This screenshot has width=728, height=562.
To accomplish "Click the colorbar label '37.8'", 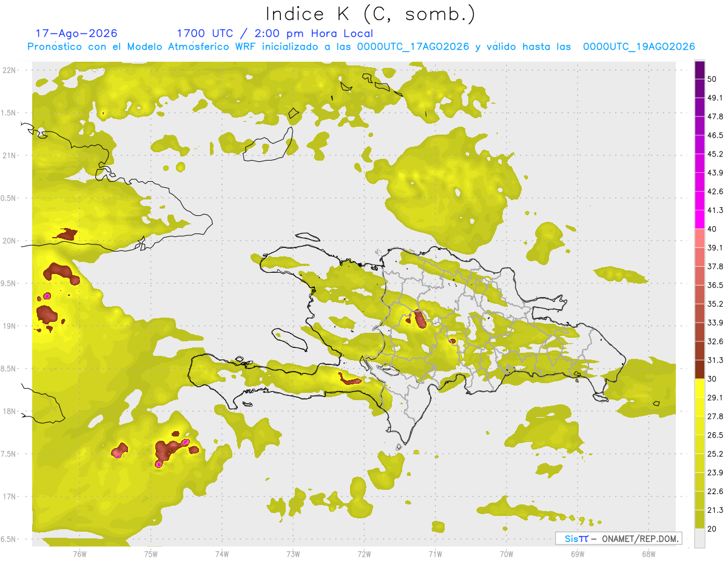I will [715, 266].
